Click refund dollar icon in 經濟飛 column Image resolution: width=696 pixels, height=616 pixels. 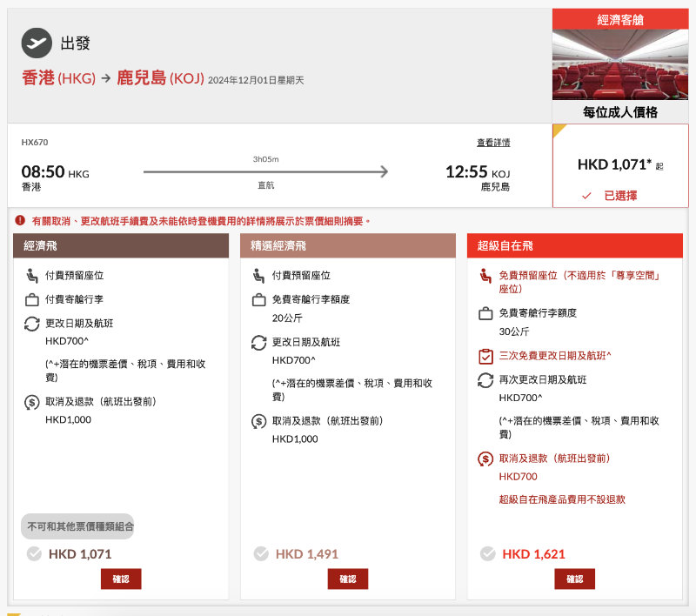[31, 403]
